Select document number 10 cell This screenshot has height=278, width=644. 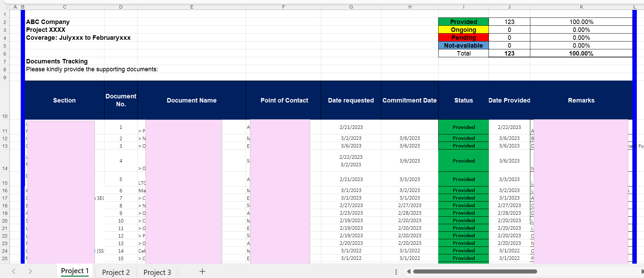tap(121, 220)
